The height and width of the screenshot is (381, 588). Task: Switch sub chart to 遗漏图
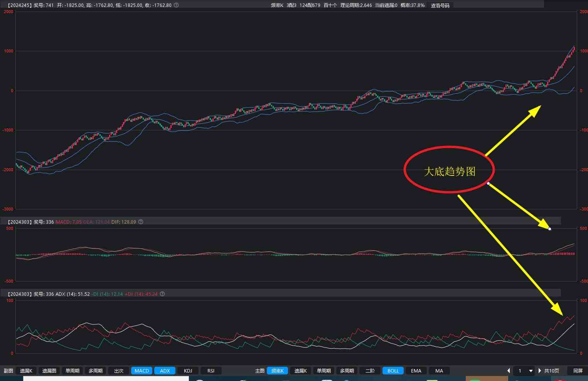[x=49, y=371]
